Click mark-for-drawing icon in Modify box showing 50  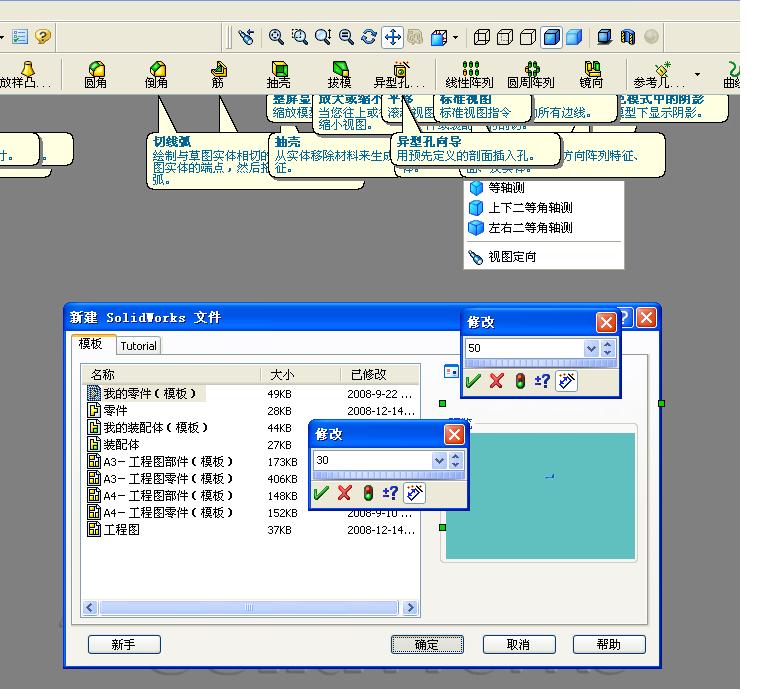[x=566, y=381]
